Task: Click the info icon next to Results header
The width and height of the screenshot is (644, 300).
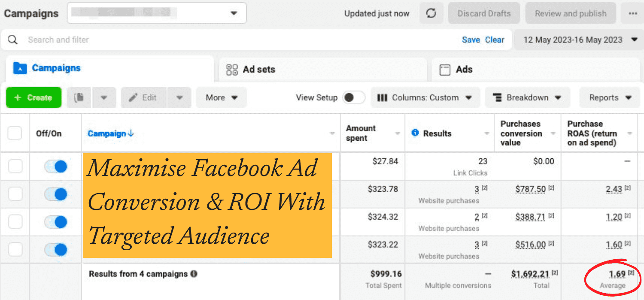Action: coord(415,133)
